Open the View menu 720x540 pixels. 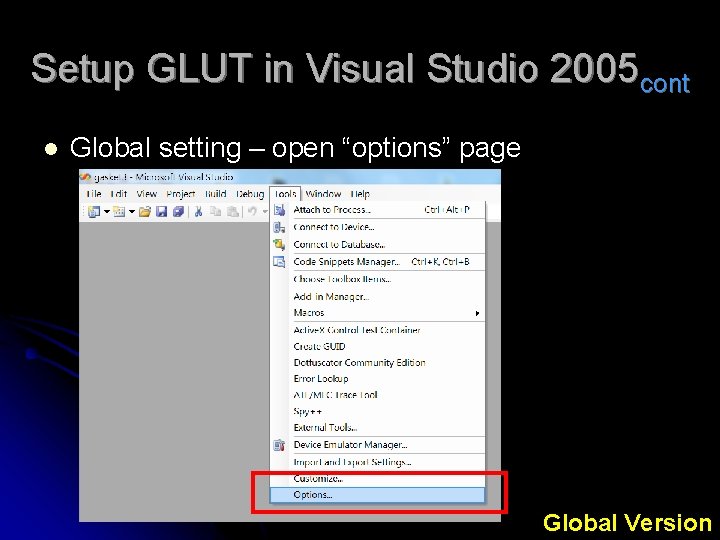(146, 194)
